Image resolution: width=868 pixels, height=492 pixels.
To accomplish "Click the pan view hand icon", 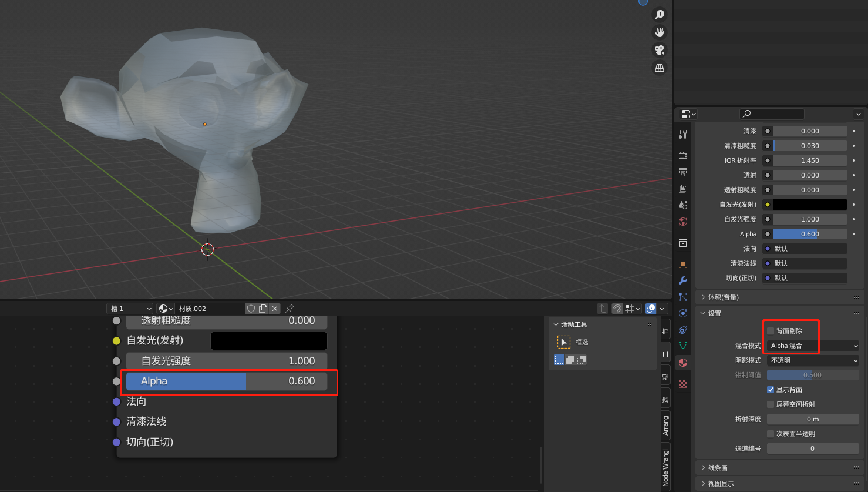I will pos(660,32).
